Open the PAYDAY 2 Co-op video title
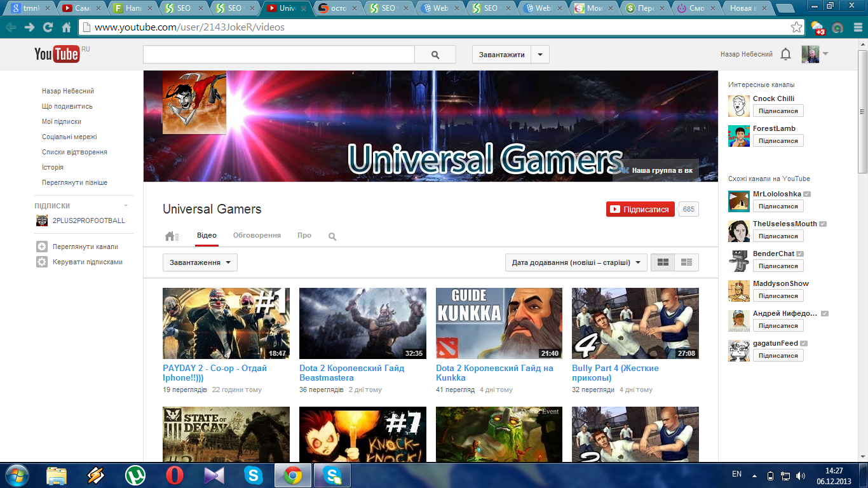 pos(215,373)
